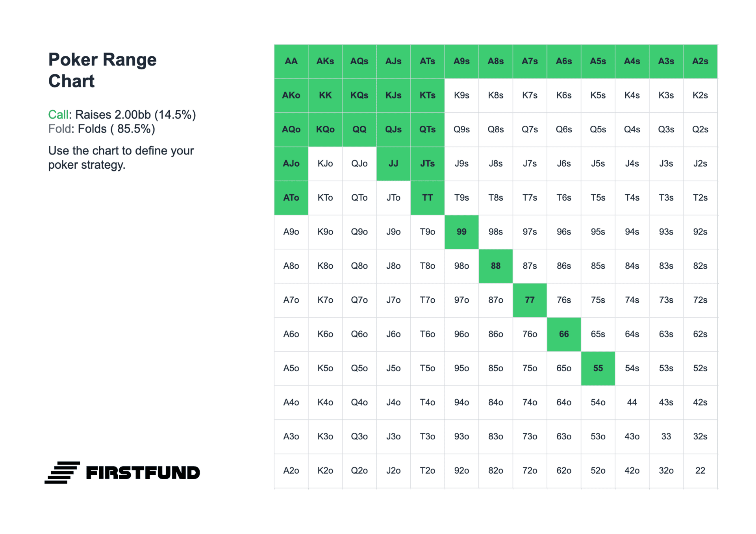The width and height of the screenshot is (756, 534).
Task: Select the A2s top-right cell
Action: 700,61
